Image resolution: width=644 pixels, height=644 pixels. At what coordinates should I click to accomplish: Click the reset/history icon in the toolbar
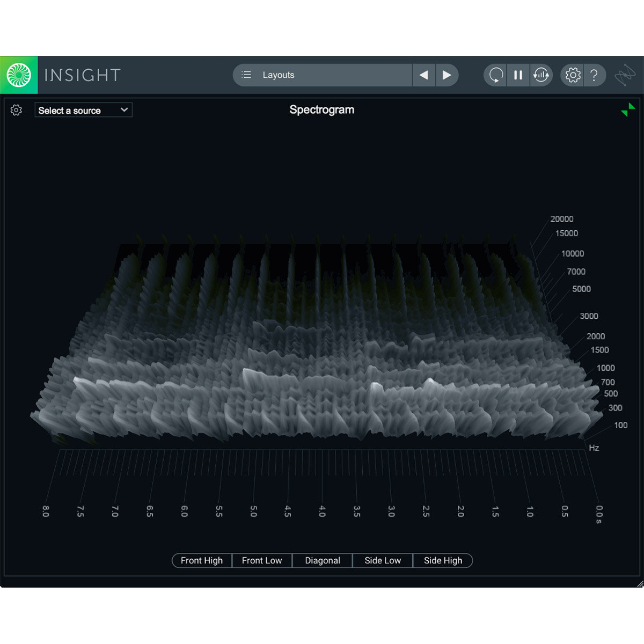(495, 75)
